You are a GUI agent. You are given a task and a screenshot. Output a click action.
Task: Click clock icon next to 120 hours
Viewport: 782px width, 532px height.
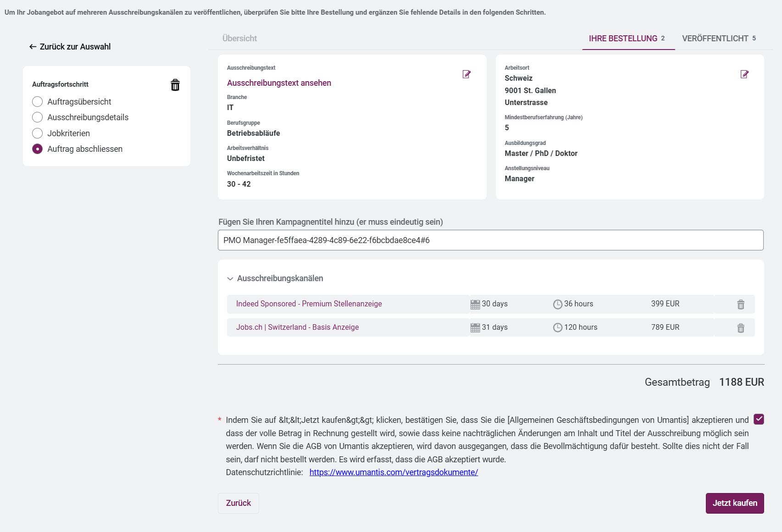(x=557, y=327)
